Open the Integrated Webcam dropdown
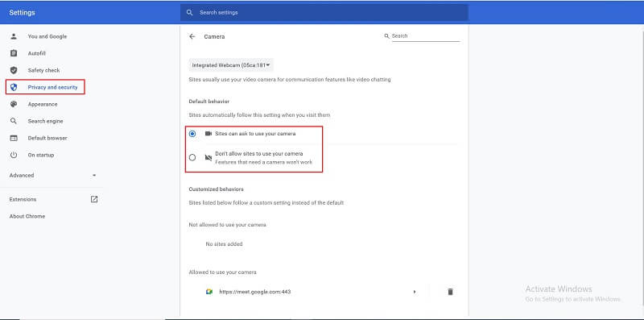This screenshot has width=644, height=320. (231, 65)
